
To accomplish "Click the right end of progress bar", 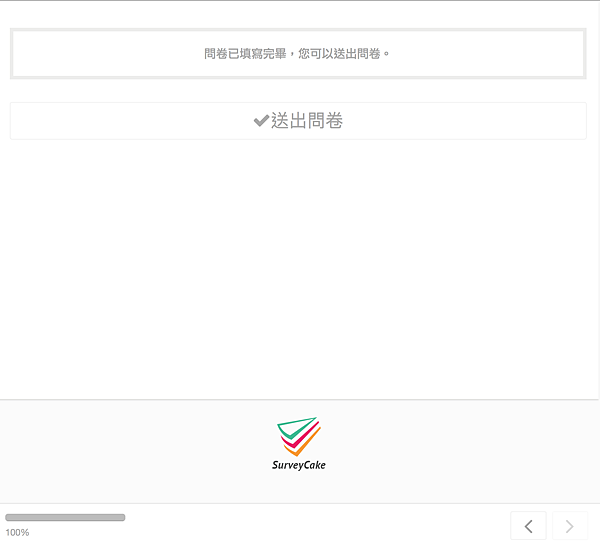I will (x=122, y=517).
